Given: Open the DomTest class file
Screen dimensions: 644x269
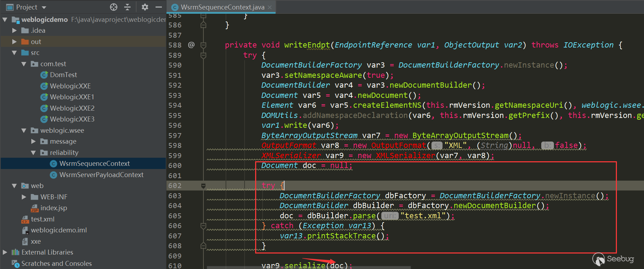Looking at the screenshot, I should pos(63,75).
